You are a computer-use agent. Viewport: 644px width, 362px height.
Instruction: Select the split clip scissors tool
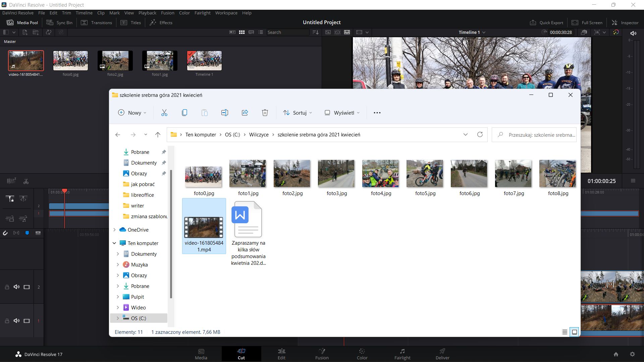25,181
